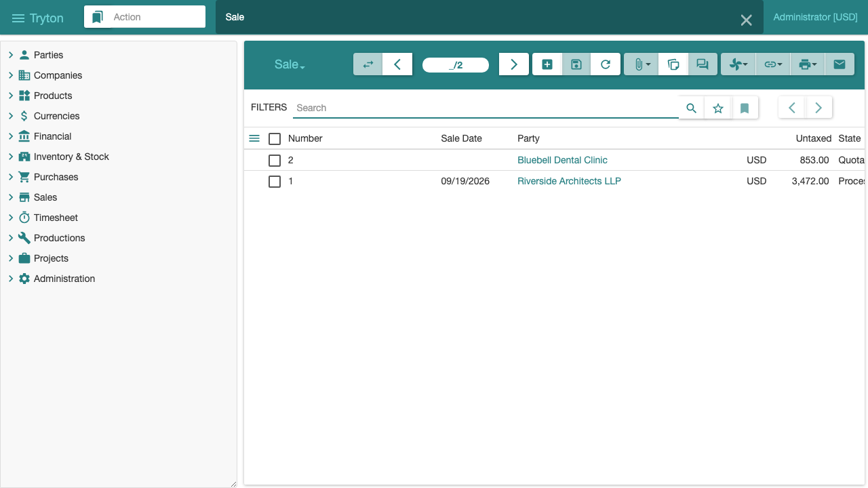868x488 pixels.
Task: Click the Email envelope icon
Action: [840, 64]
